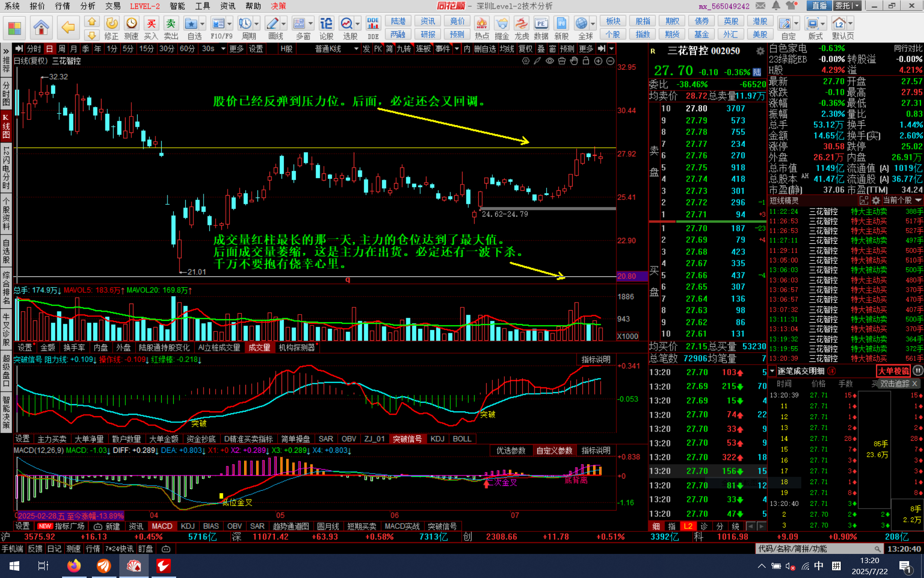The image size is (924, 578).
Task: Toggle chart drawings visibility eye icon
Action: pyautogui.click(x=550, y=61)
